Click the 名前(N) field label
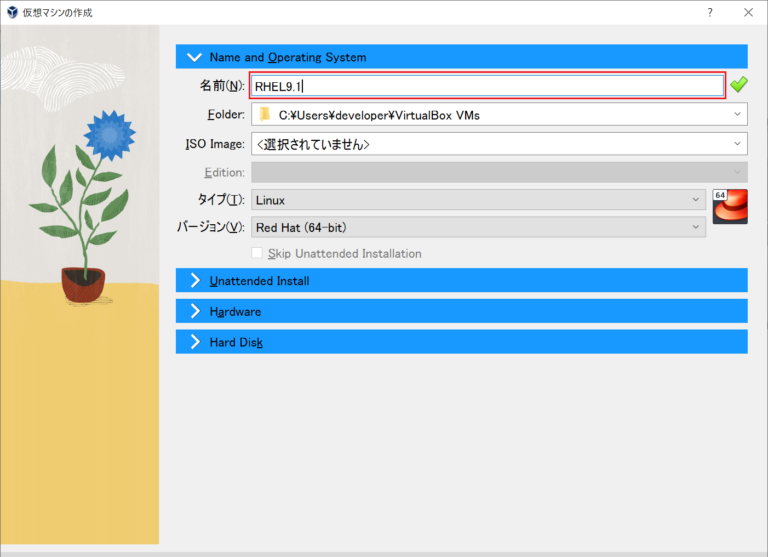The height and width of the screenshot is (557, 768). point(221,86)
